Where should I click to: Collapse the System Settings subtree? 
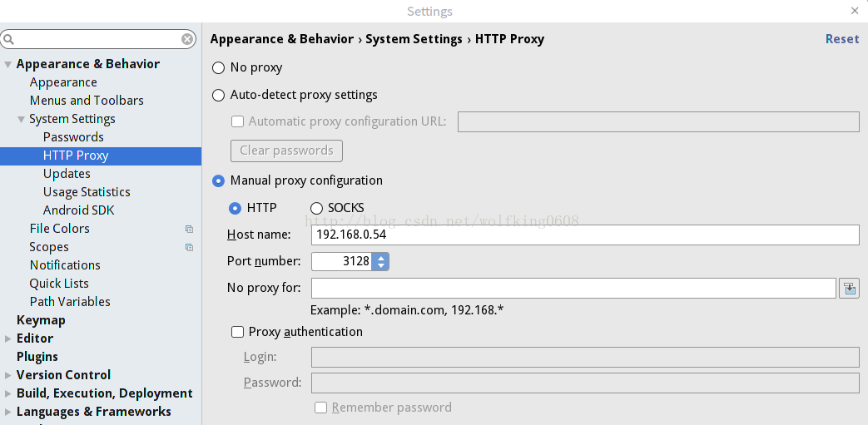[22, 119]
